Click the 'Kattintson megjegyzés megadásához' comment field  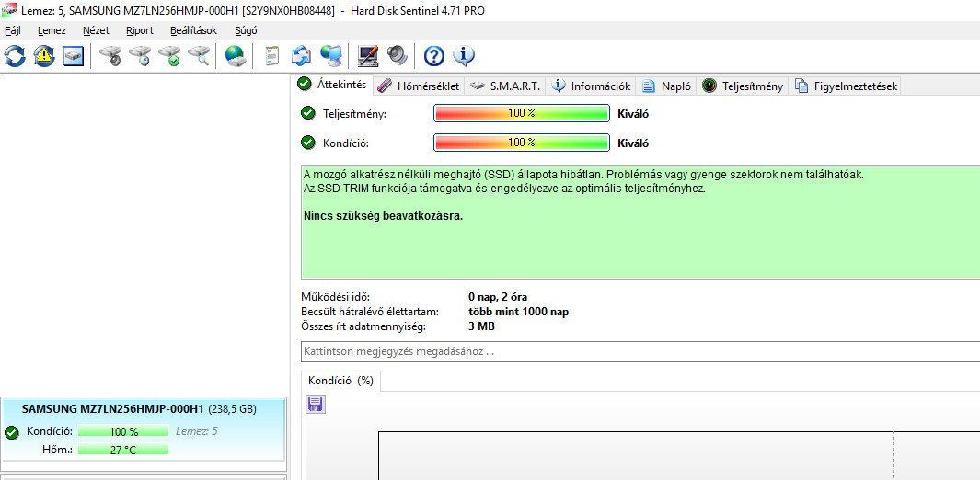pos(640,351)
